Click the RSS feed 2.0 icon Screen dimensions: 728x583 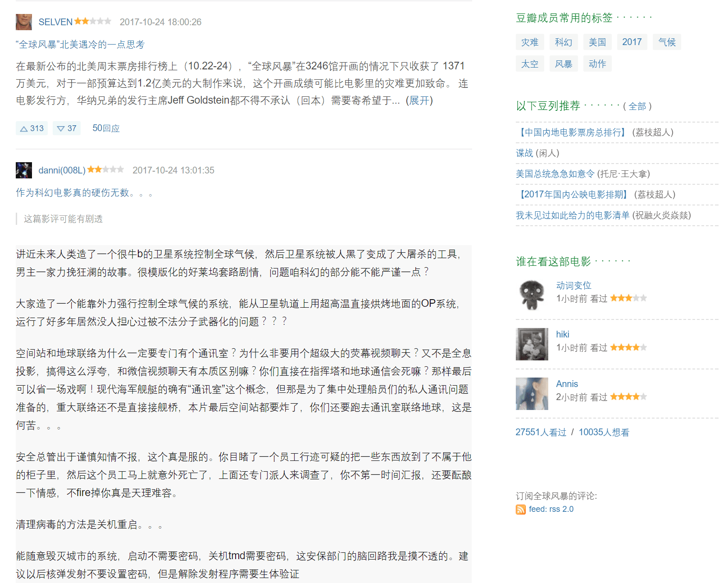(521, 509)
